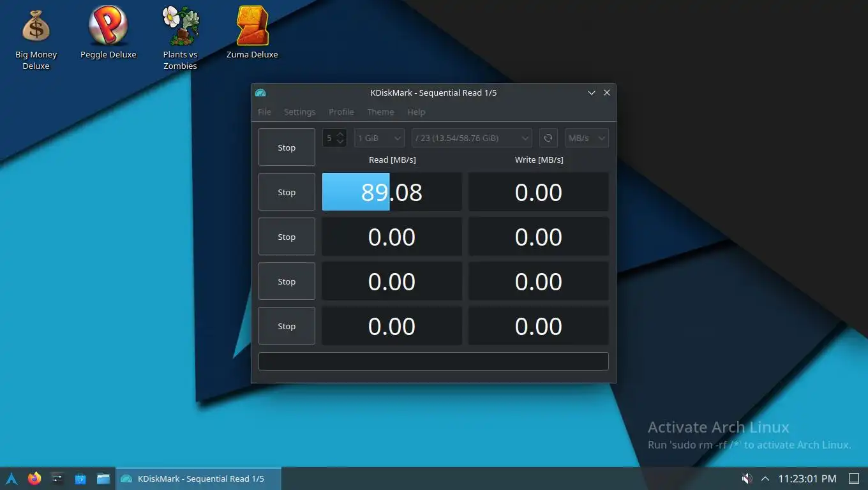Open the MB/s units dropdown
This screenshot has height=490, width=868.
(x=587, y=138)
